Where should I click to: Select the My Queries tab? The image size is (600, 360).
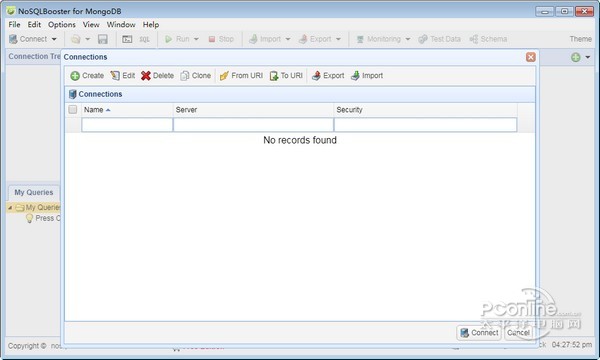(34, 192)
